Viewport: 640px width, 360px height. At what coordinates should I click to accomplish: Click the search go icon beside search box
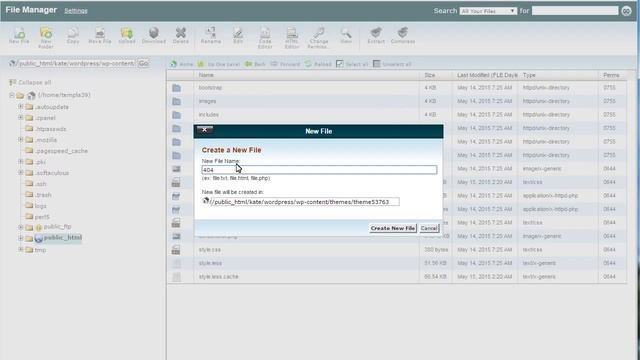627,11
